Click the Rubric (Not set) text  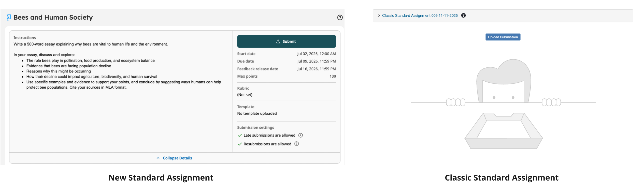[245, 95]
